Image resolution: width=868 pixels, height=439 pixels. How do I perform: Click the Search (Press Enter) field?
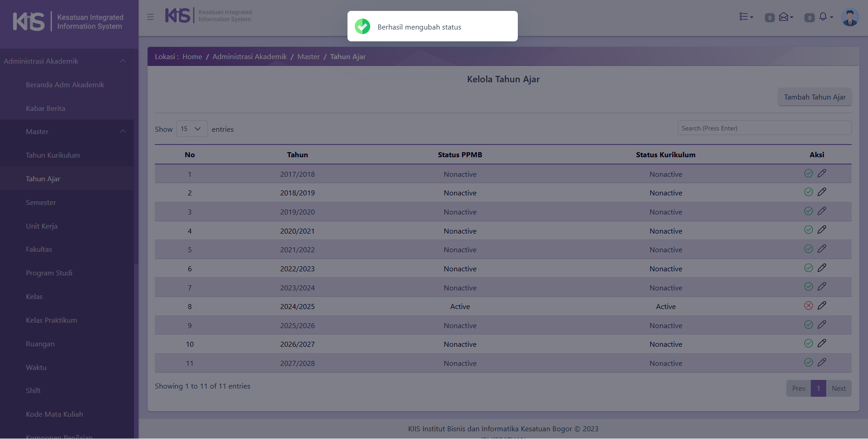pyautogui.click(x=764, y=128)
